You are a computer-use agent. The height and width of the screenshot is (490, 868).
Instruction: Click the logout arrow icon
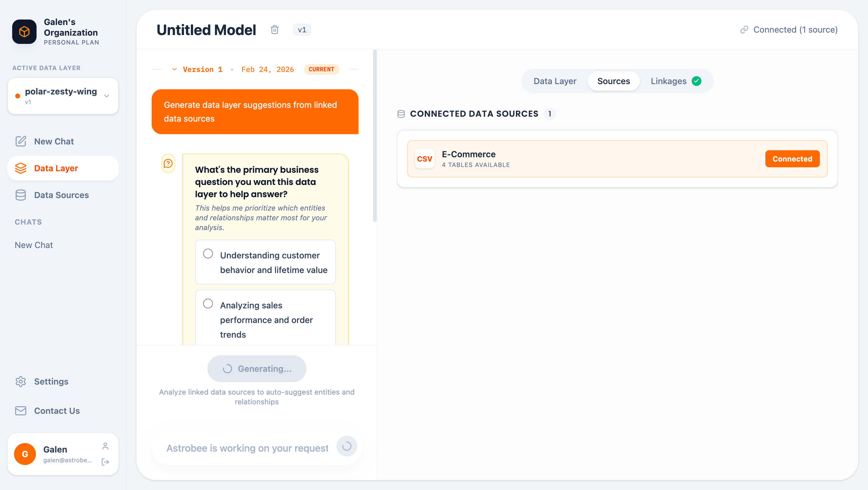(105, 462)
